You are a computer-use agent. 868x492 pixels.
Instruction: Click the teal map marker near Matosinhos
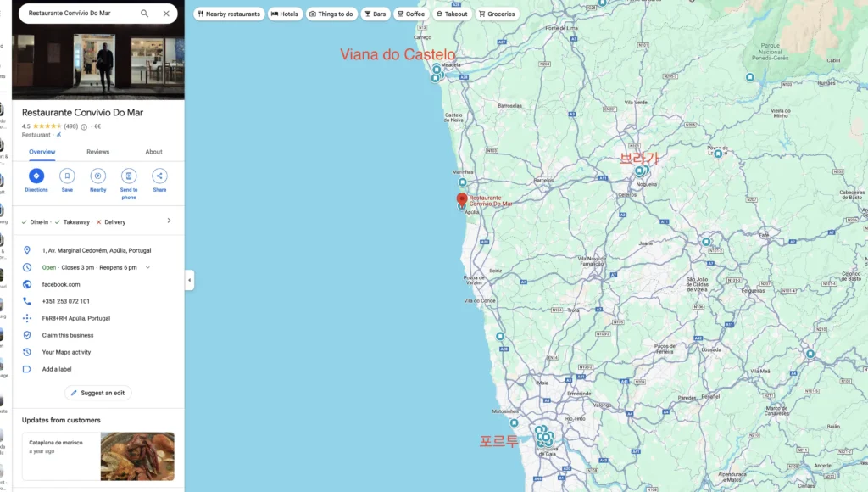[514, 422]
